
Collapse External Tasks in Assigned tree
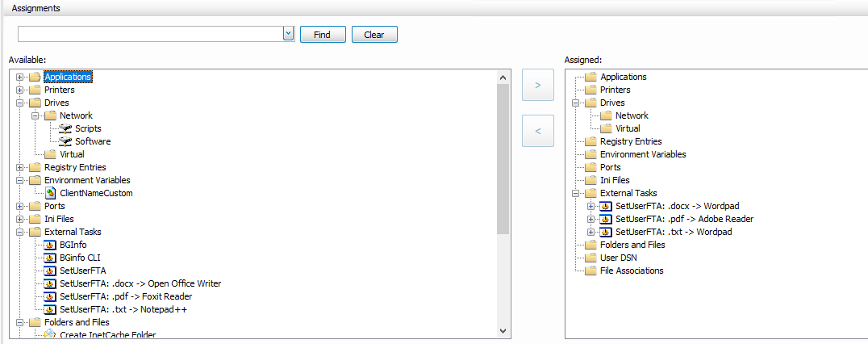(x=576, y=193)
